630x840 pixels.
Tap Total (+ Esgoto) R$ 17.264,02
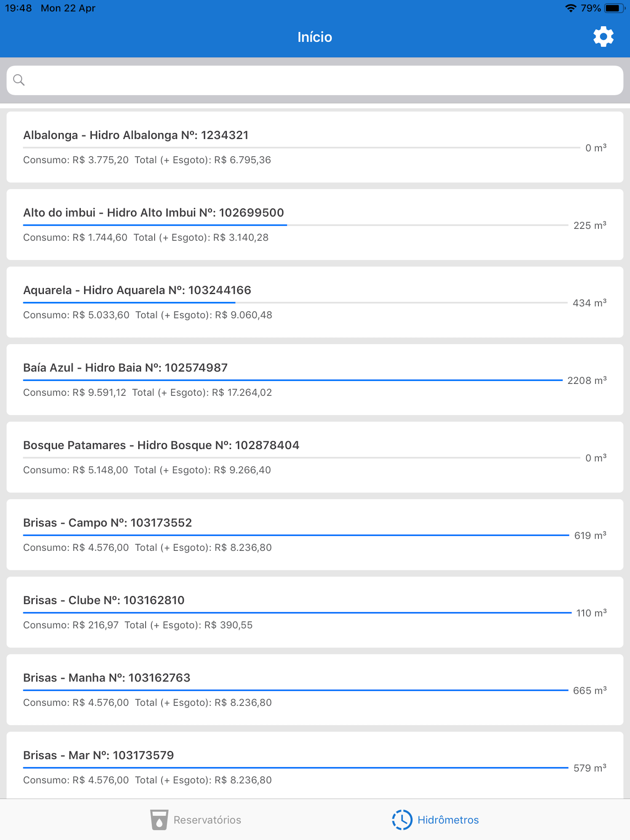coord(202,392)
